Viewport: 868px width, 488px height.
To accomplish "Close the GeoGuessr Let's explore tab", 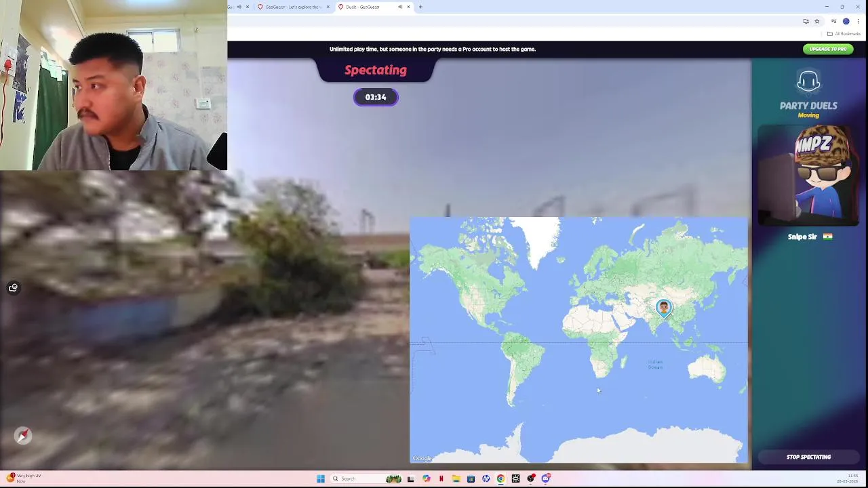I will click(328, 7).
